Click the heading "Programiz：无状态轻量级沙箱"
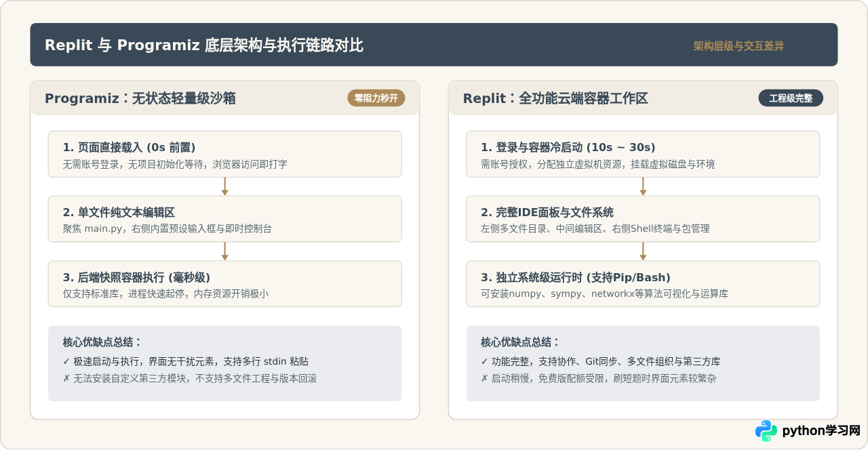Image resolution: width=868 pixels, height=450 pixels. [x=140, y=98]
